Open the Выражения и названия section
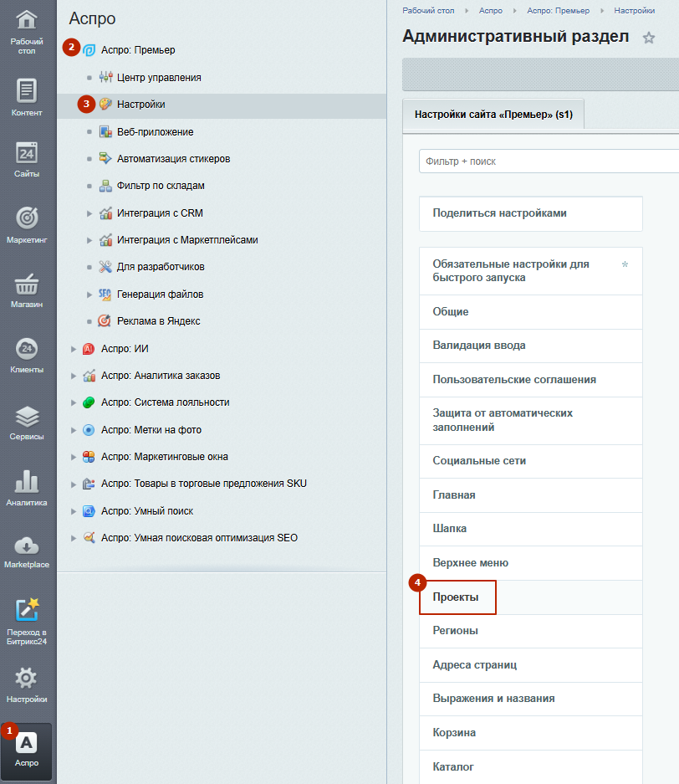Image resolution: width=679 pixels, height=784 pixels. coord(531,699)
